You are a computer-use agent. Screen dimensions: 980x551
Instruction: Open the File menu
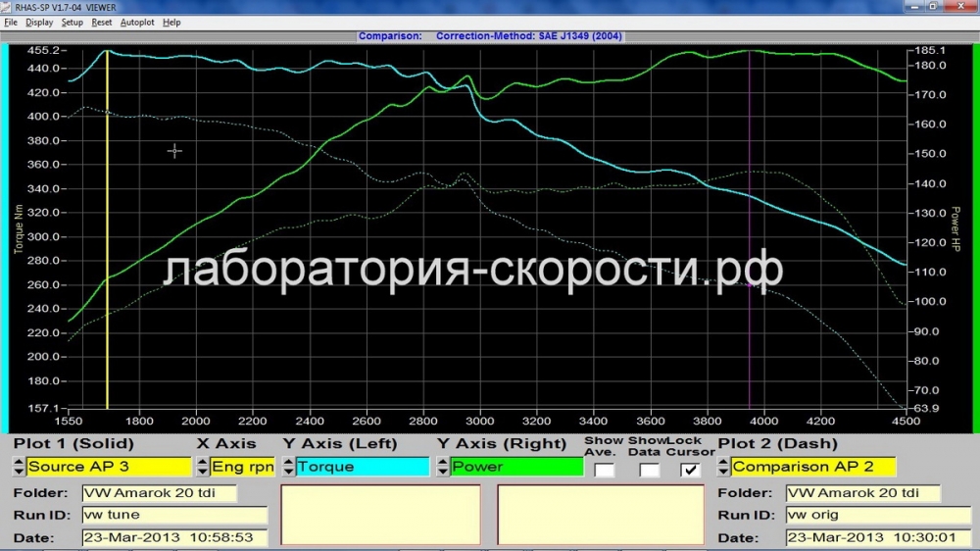click(x=11, y=22)
